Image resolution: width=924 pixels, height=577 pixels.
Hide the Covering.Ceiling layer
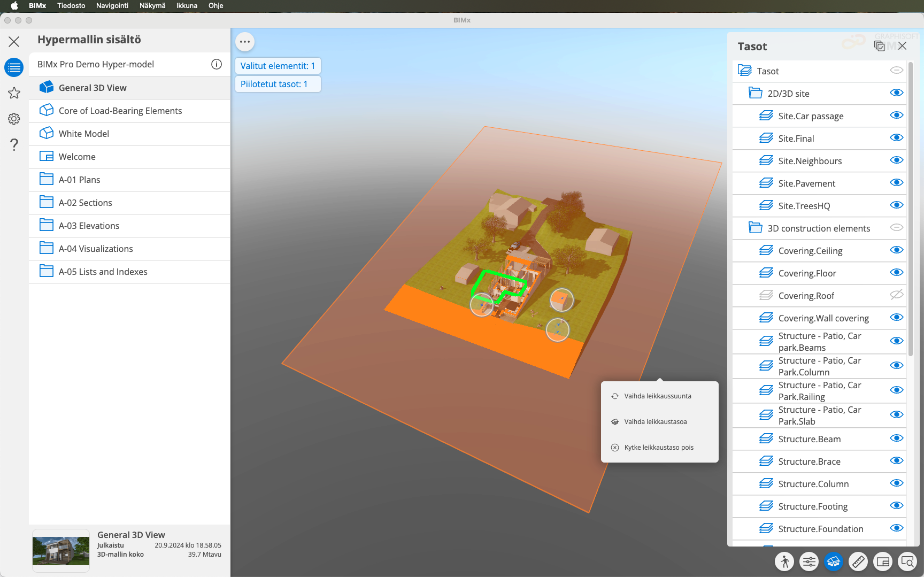(897, 250)
